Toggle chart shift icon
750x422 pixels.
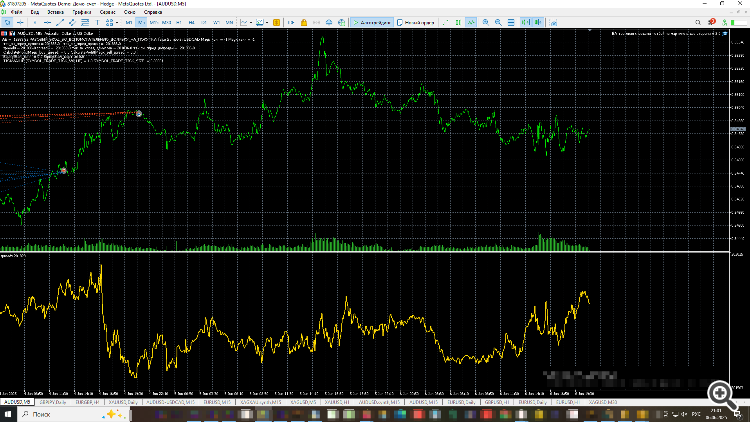538,22
